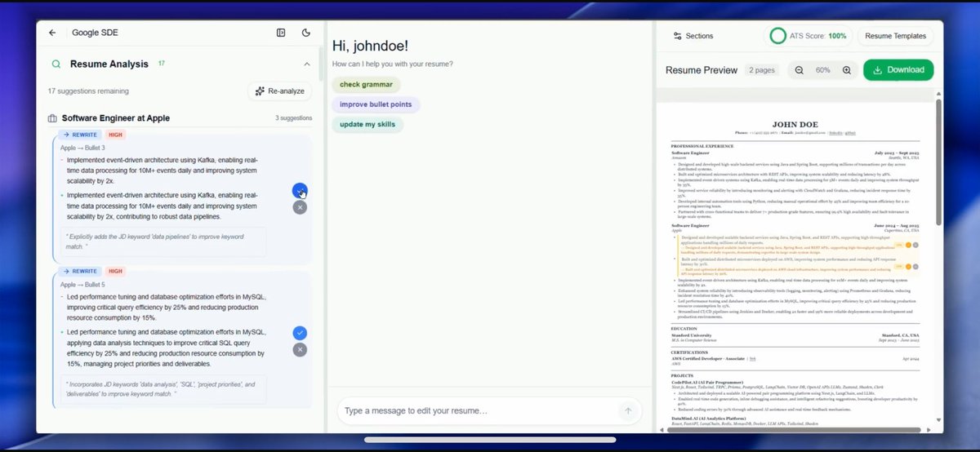The width and height of the screenshot is (980, 452).
Task: Click the Bullet 3 'data pipelines' keyword note
Action: (163, 240)
